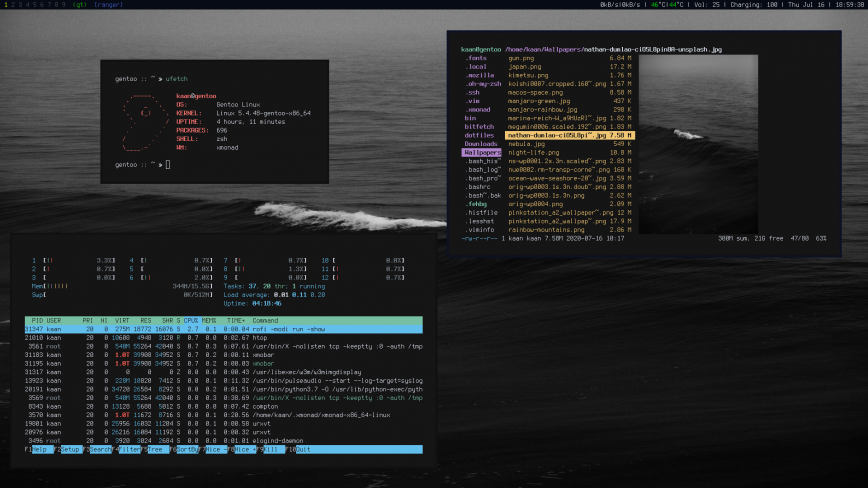The width and height of the screenshot is (868, 488).
Task: Open the .xmonad folder in ranger
Action: click(477, 110)
